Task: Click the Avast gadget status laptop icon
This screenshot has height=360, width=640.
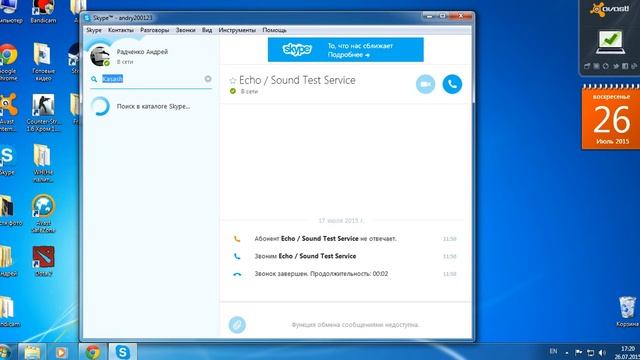Action: tap(610, 42)
